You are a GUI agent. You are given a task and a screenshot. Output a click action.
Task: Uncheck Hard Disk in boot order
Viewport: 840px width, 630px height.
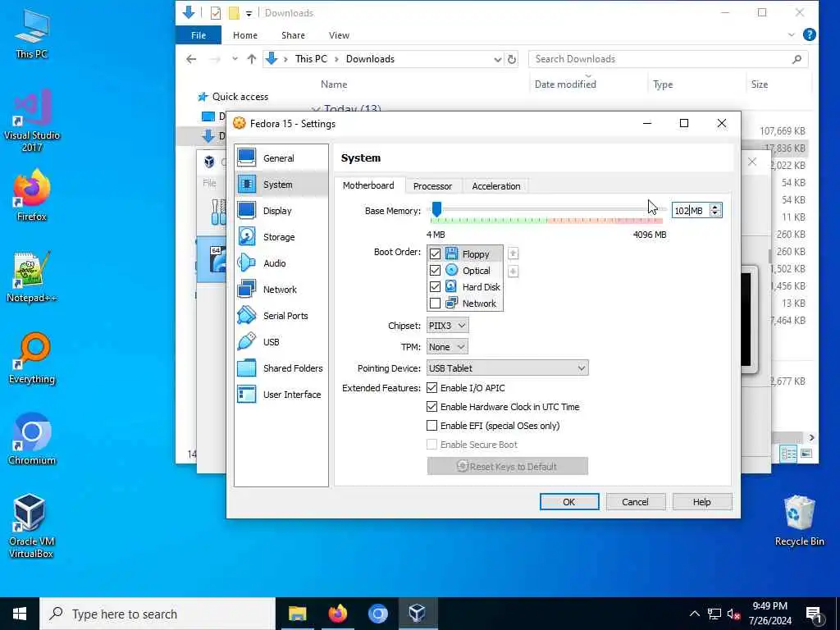click(x=435, y=287)
